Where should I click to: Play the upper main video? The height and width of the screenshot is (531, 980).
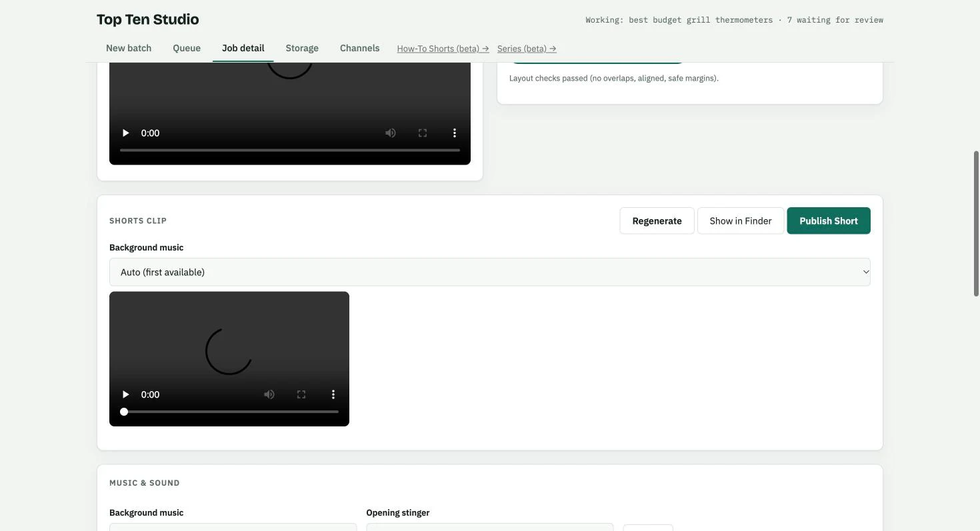[125, 133]
